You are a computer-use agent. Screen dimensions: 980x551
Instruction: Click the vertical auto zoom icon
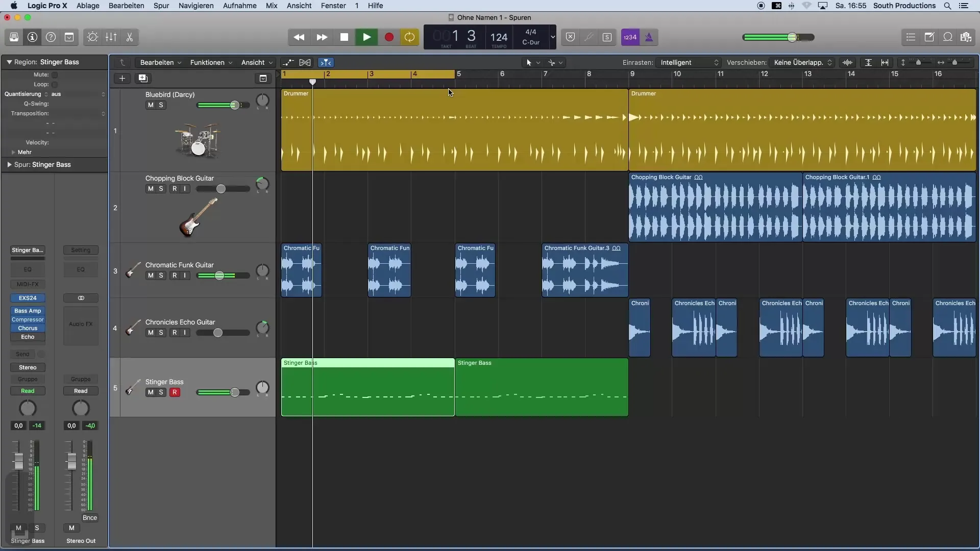tap(868, 62)
